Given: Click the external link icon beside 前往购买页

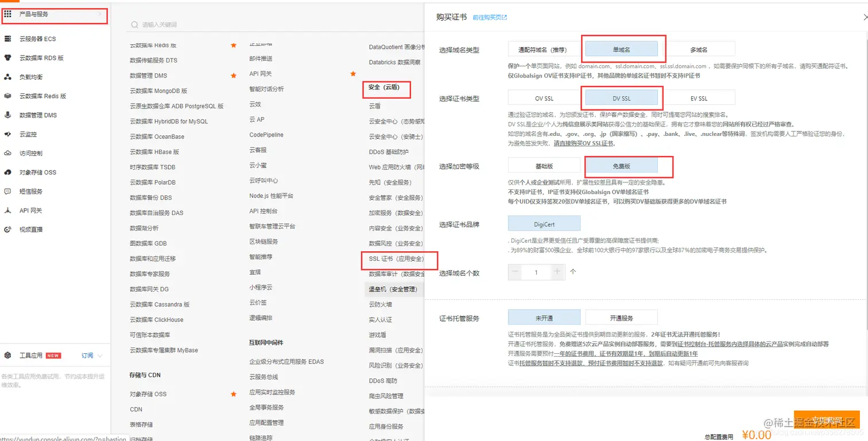Looking at the screenshot, I should [x=505, y=18].
